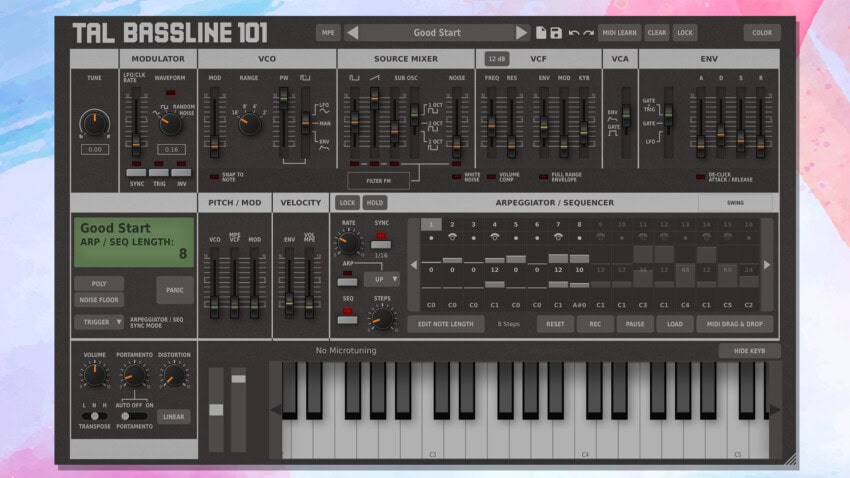Click the master Volume knob
This screenshot has width=850, height=478.
click(94, 375)
